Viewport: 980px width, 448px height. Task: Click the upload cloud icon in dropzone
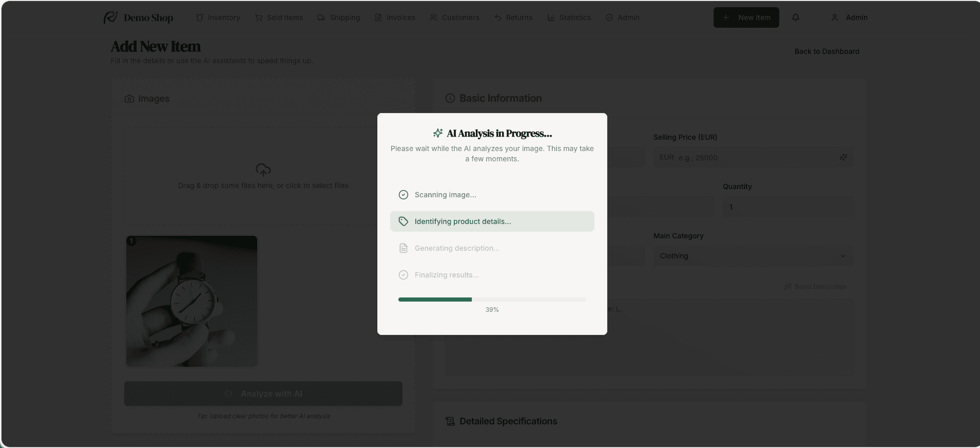[263, 170]
